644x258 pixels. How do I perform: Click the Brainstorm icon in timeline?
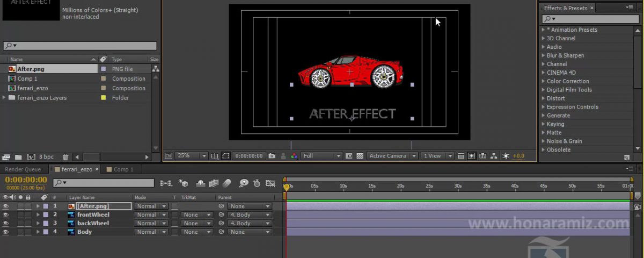coord(244,183)
